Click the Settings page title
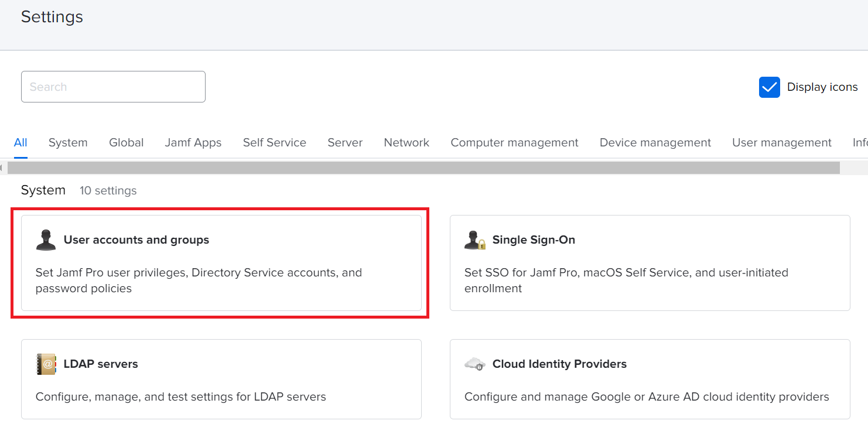Image resolution: width=868 pixels, height=424 pixels. (x=52, y=17)
